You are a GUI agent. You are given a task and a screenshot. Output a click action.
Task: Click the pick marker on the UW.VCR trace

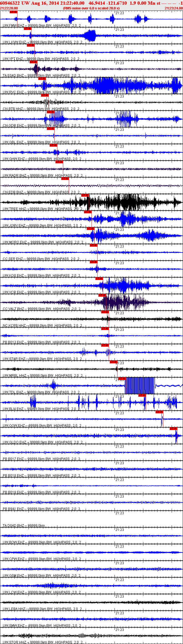point(99,279)
